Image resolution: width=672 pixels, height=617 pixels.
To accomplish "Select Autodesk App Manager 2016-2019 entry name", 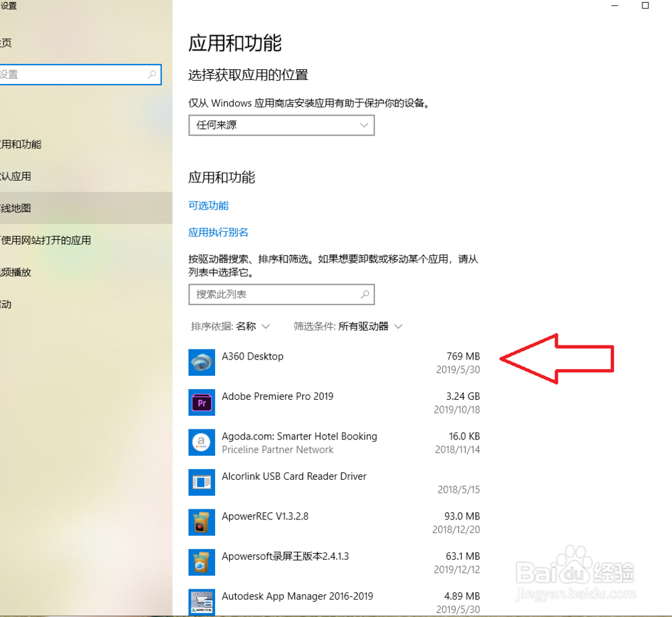I will pos(298,596).
